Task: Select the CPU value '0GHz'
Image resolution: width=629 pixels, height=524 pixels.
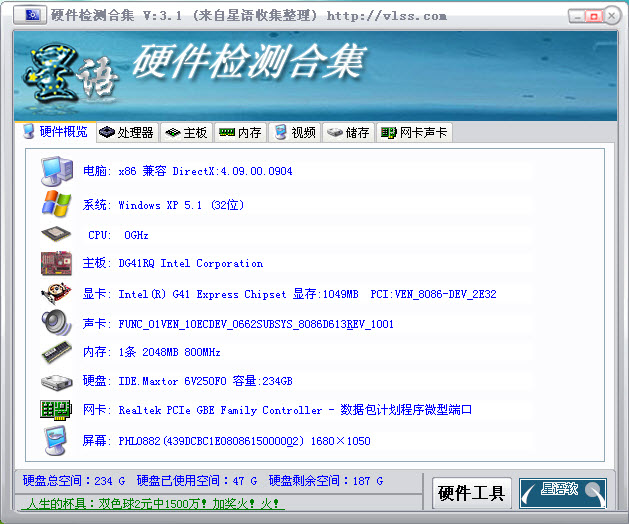Action: 136,235
